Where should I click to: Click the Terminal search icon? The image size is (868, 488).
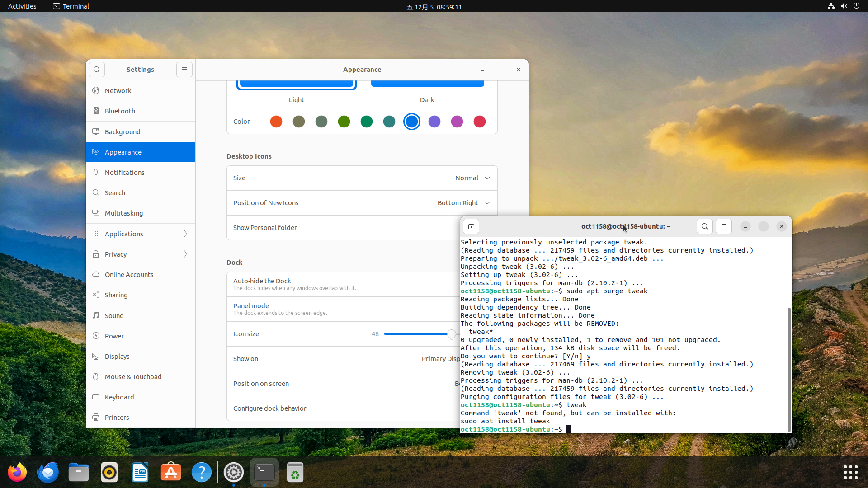(704, 226)
